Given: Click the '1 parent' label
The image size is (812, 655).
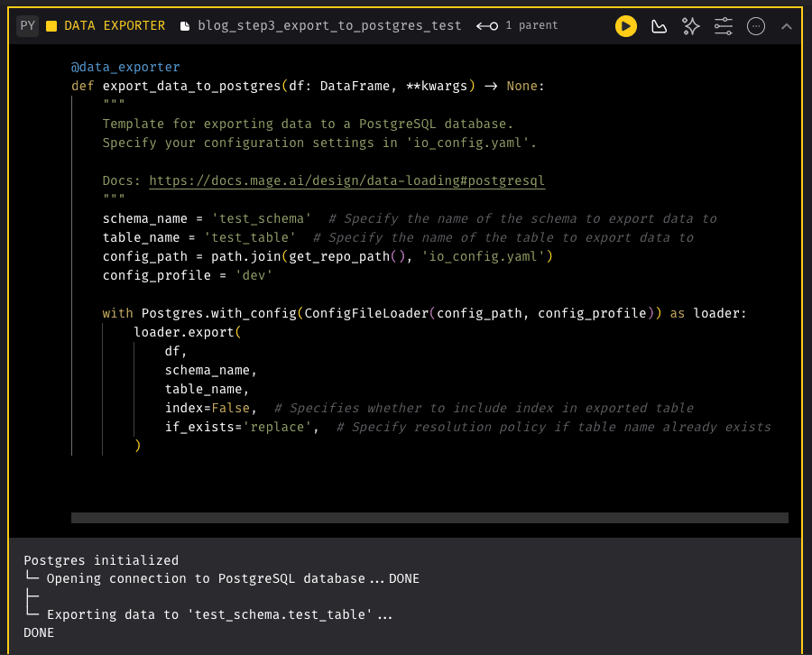Looking at the screenshot, I should point(531,25).
